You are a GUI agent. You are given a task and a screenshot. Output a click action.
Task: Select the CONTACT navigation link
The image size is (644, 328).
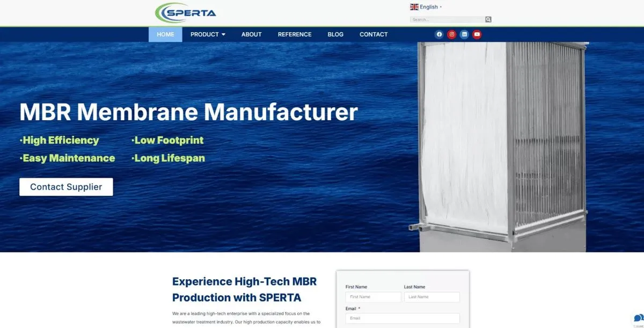[373, 34]
